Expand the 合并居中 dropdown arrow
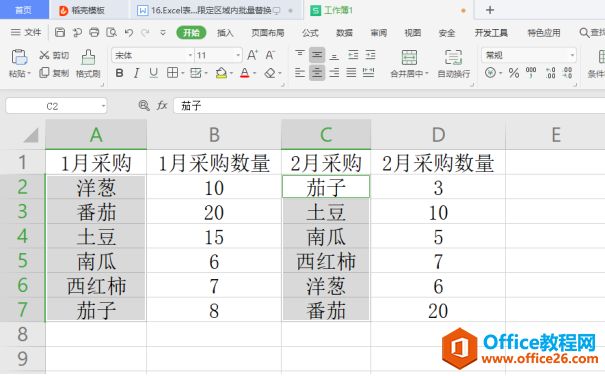This screenshot has height=376, width=605. [x=427, y=73]
